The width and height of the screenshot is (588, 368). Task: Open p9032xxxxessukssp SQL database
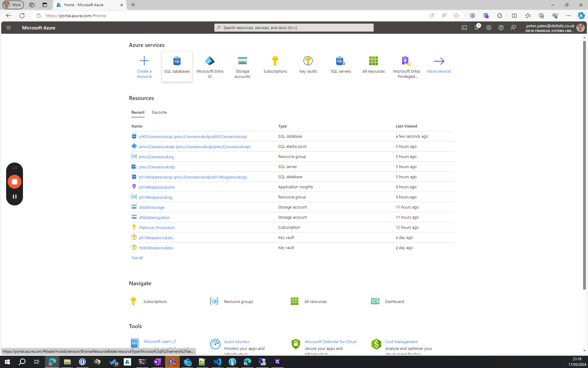(x=193, y=136)
